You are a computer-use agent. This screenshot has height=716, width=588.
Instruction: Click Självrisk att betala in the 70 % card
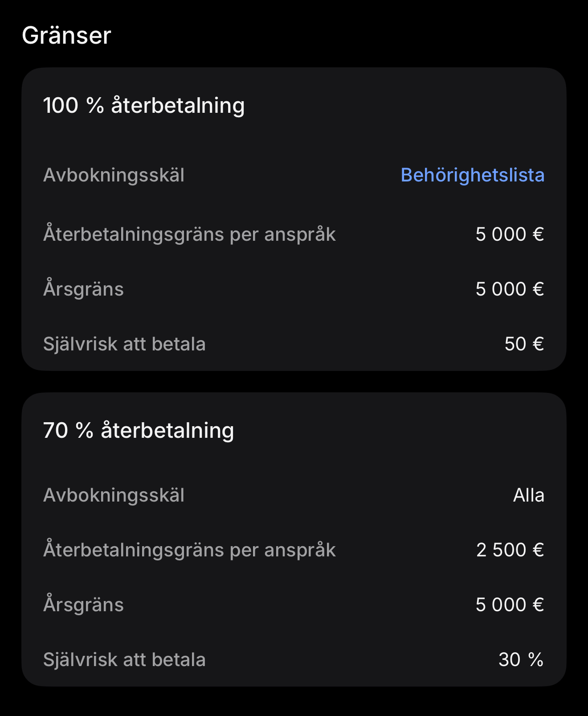pos(124,660)
